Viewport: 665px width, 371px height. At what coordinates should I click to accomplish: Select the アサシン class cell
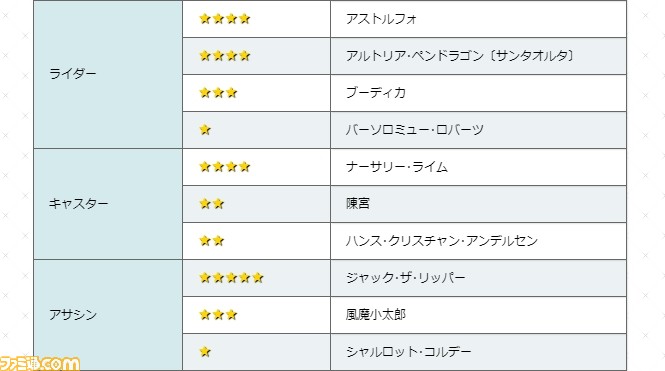[x=108, y=315]
